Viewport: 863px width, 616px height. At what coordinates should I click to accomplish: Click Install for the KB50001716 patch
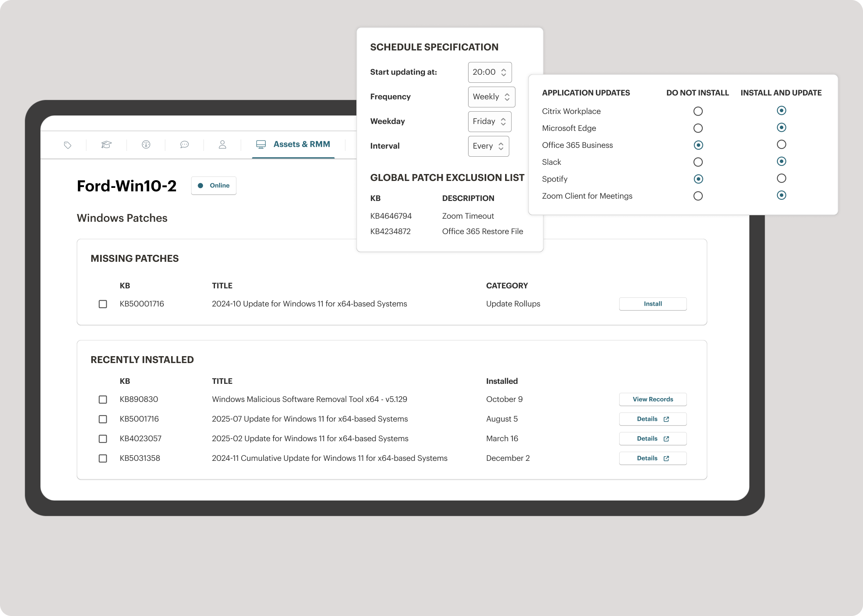tap(653, 304)
